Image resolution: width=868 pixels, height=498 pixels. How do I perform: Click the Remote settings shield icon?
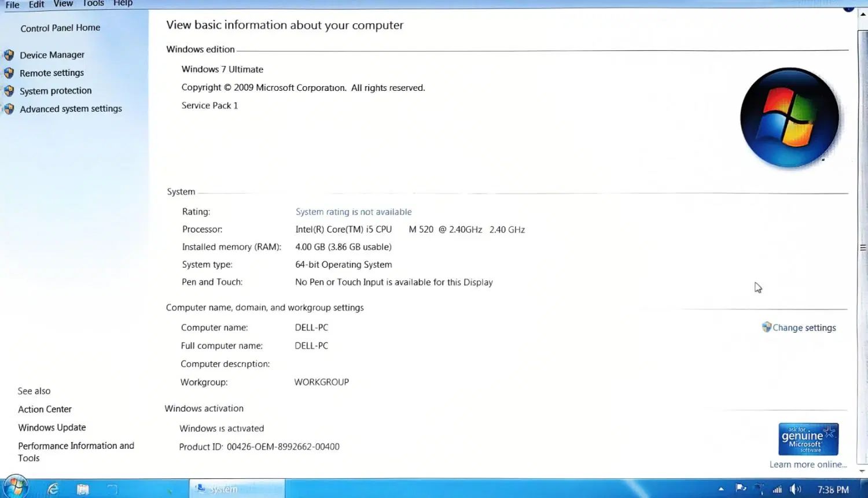pos(9,73)
